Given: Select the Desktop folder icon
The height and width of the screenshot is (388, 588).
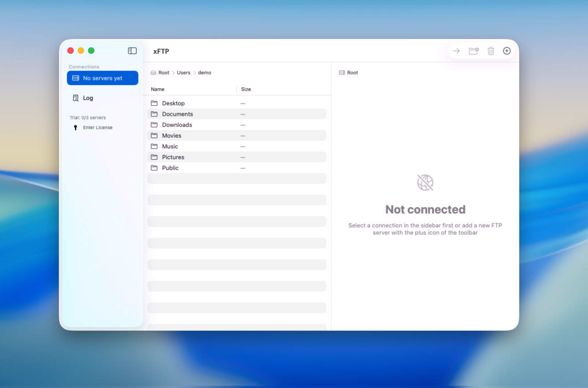Looking at the screenshot, I should [x=154, y=103].
